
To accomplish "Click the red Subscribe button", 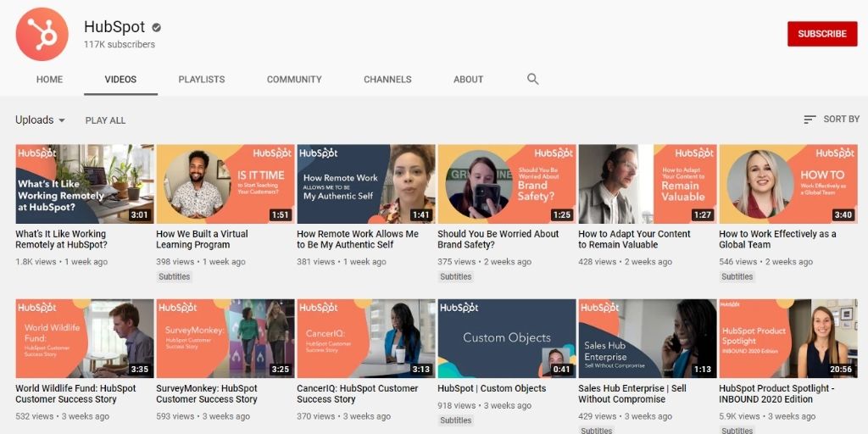I will click(822, 34).
